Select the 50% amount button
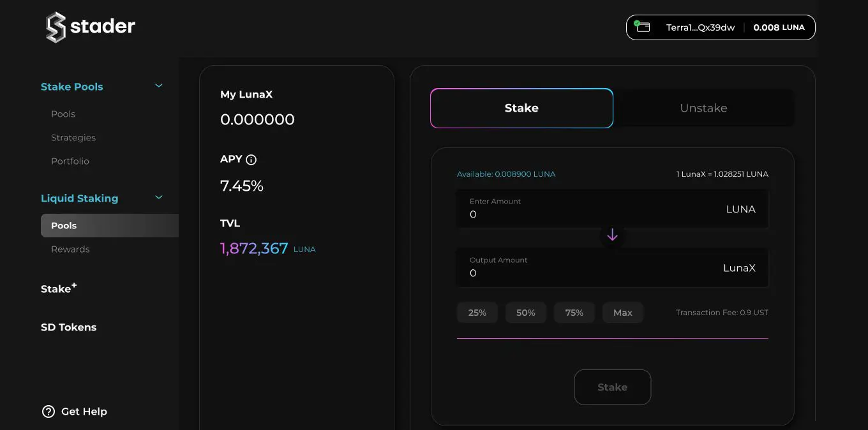The height and width of the screenshot is (430, 868). click(526, 313)
